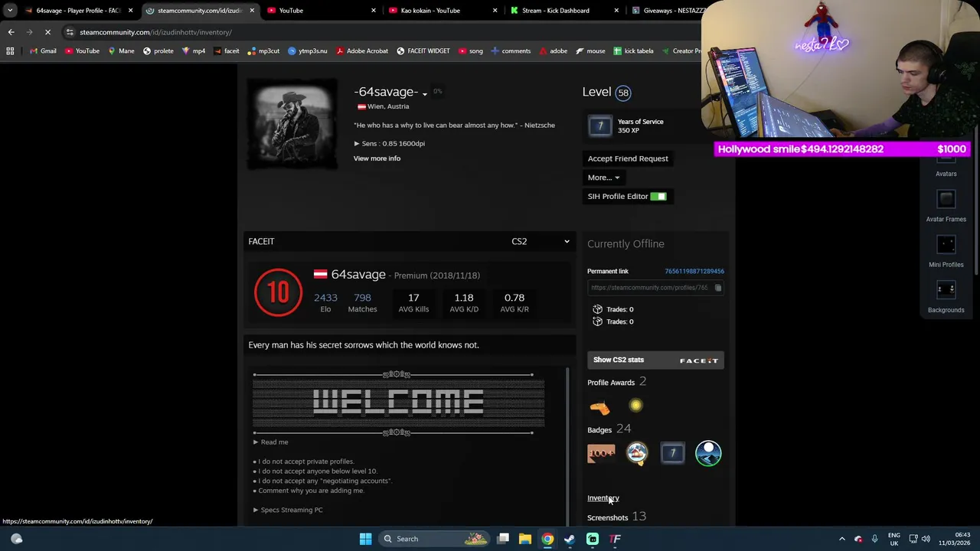Show hidden system tray icons
The width and height of the screenshot is (980, 551).
[x=841, y=539]
